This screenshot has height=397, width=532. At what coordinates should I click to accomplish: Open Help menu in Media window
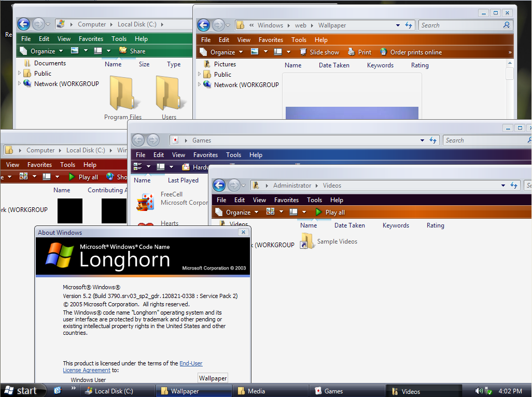click(90, 164)
